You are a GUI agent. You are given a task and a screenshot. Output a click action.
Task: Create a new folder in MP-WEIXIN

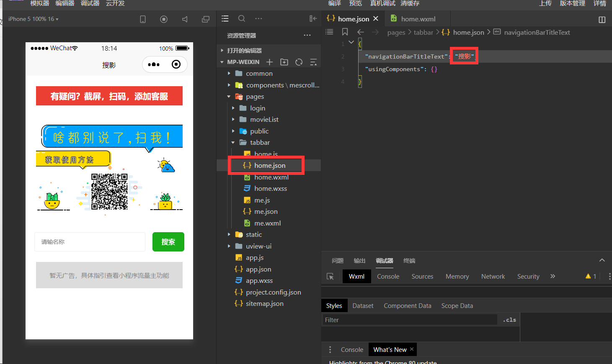(x=284, y=62)
